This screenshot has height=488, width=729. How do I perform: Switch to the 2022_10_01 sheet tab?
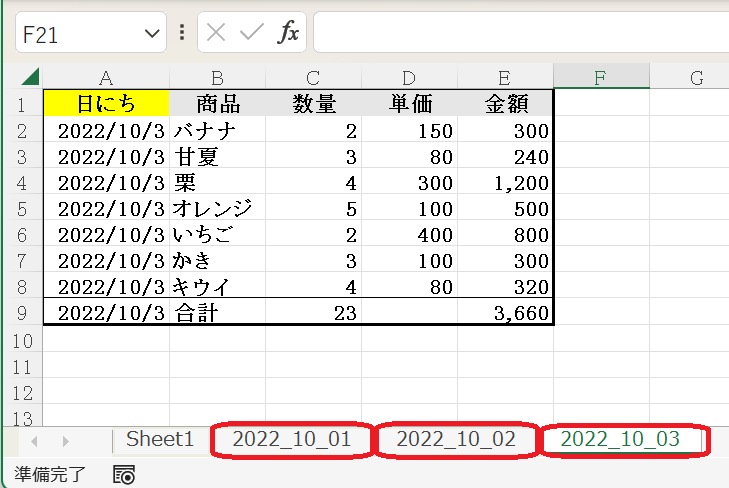(292, 440)
